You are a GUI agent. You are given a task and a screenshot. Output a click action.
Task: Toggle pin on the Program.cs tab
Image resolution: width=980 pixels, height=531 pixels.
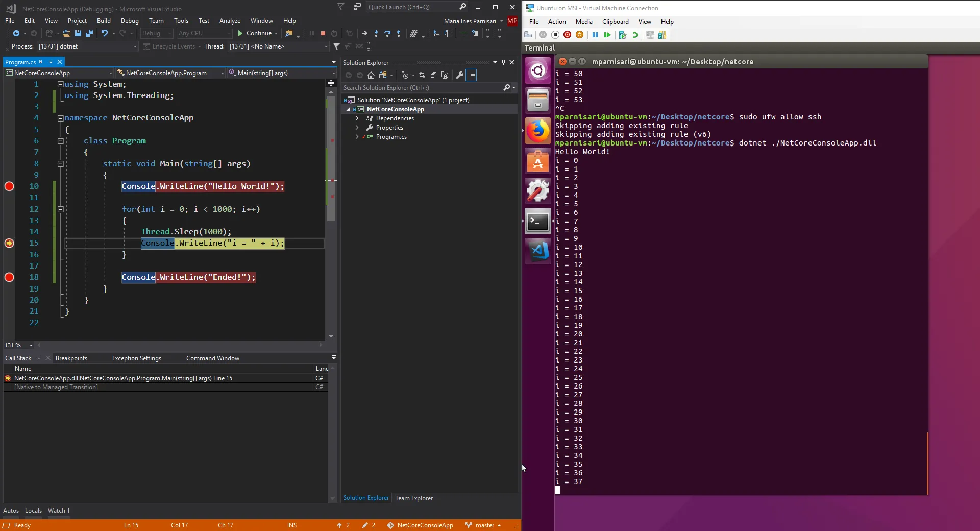tap(50, 62)
